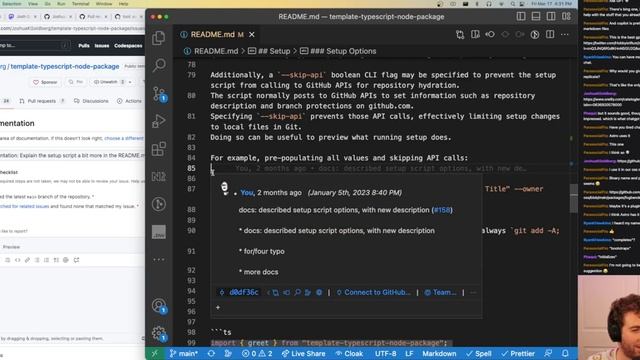This screenshot has width=640, height=360.
Task: Click Issues in the GitHub browser header
Action: tap(102, 46)
